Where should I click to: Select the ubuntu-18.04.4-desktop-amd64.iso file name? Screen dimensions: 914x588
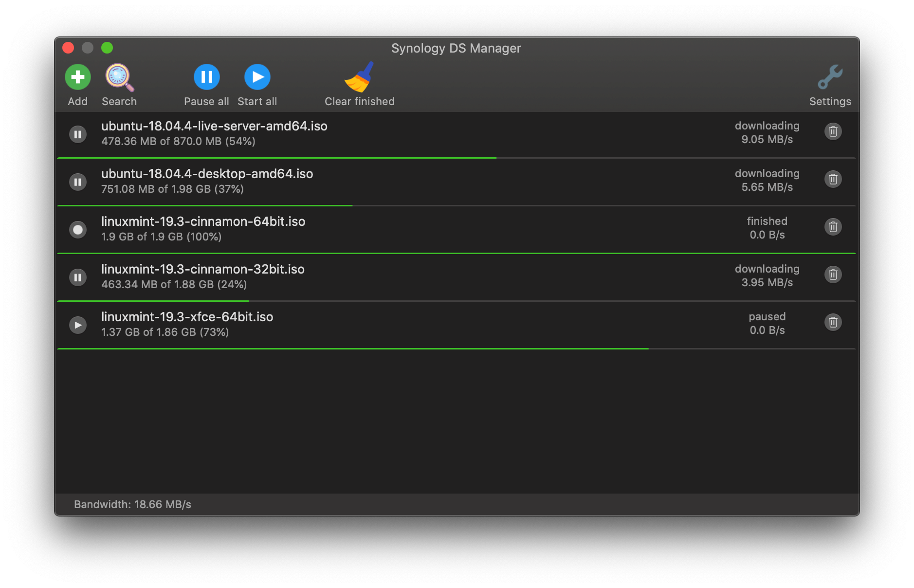pyautogui.click(x=207, y=174)
